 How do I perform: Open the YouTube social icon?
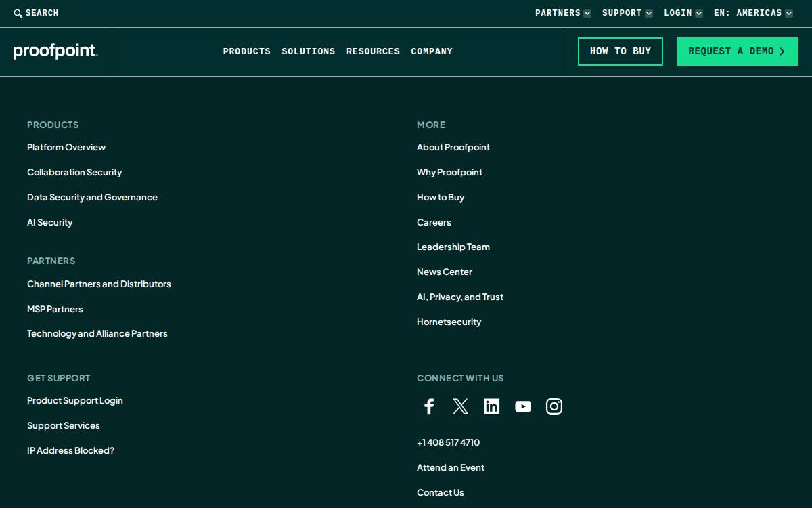tap(523, 406)
